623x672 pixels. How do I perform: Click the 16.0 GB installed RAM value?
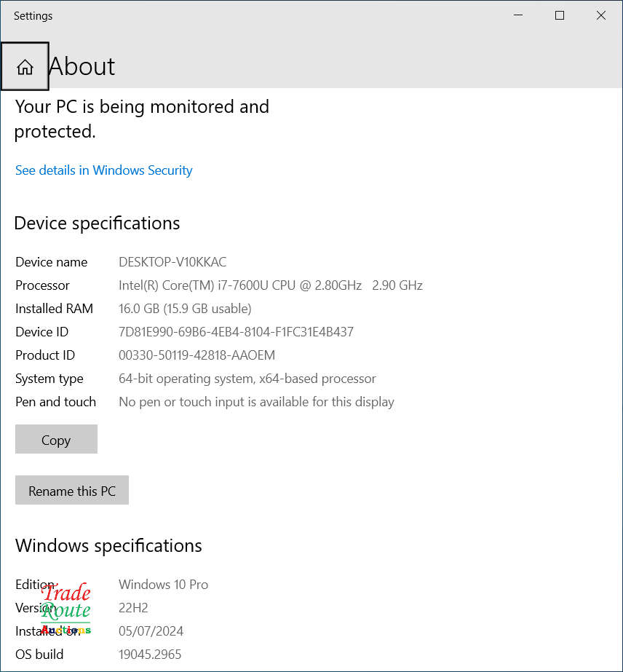185,309
